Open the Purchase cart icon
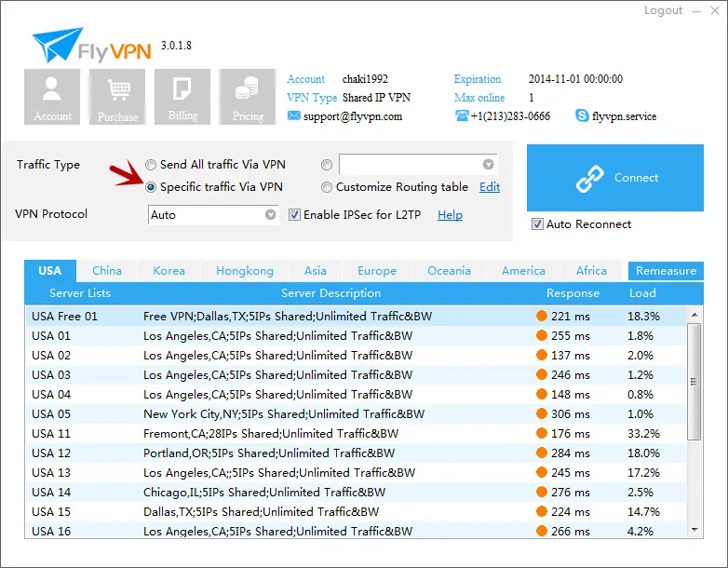Screen dimensions: 728x568 tap(117, 97)
